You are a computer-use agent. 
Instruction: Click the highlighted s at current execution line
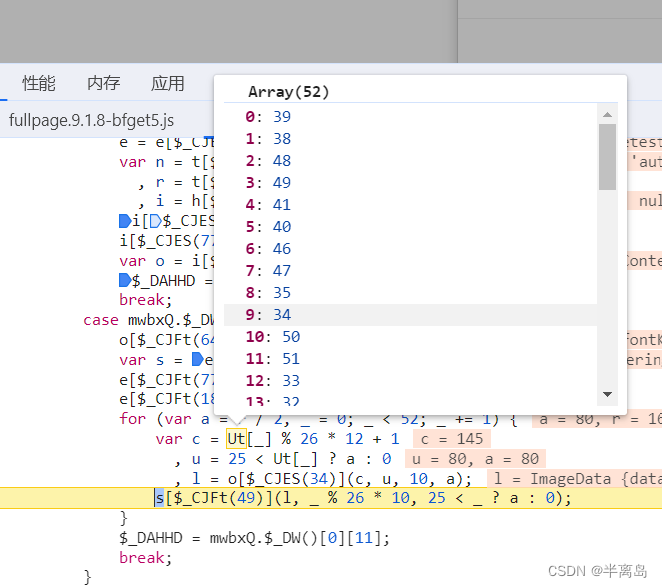click(159, 498)
